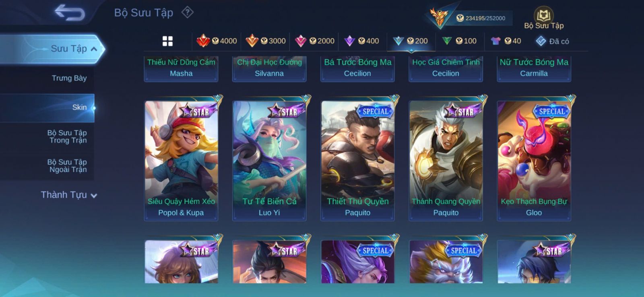Toggle the Đã có owned filter
The height and width of the screenshot is (297, 644).
point(553,41)
